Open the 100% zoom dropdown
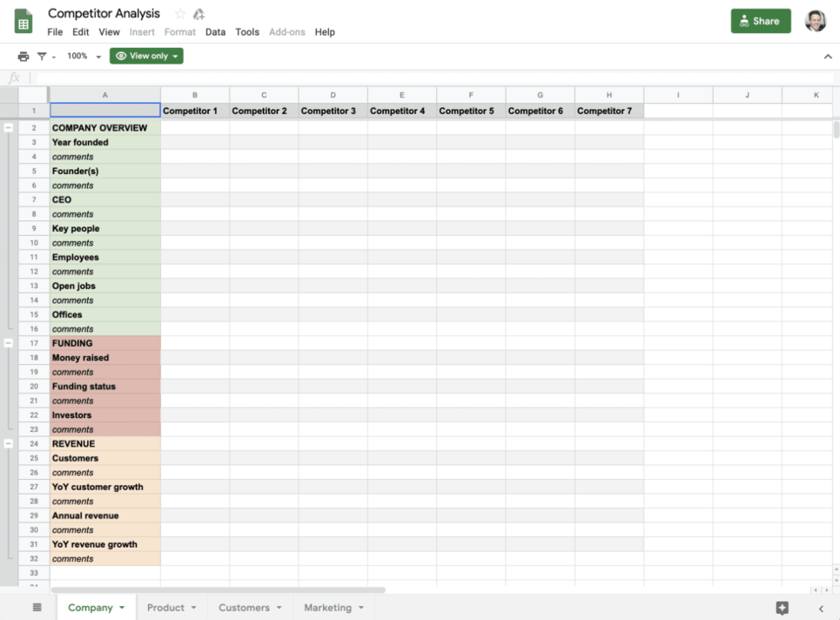 pyautogui.click(x=83, y=55)
